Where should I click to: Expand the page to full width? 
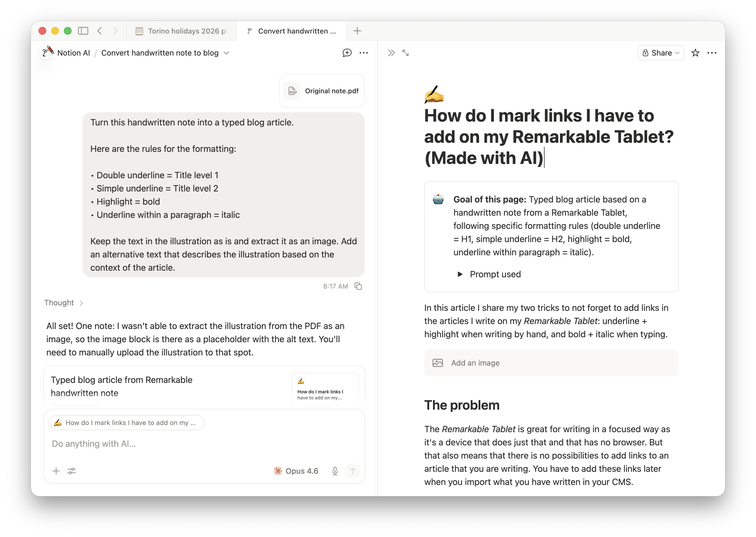click(406, 53)
